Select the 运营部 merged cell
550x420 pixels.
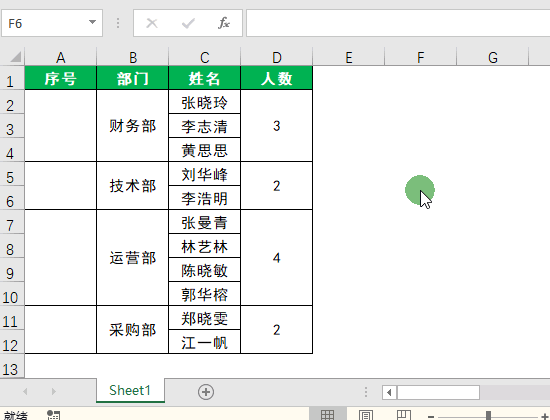coord(133,258)
